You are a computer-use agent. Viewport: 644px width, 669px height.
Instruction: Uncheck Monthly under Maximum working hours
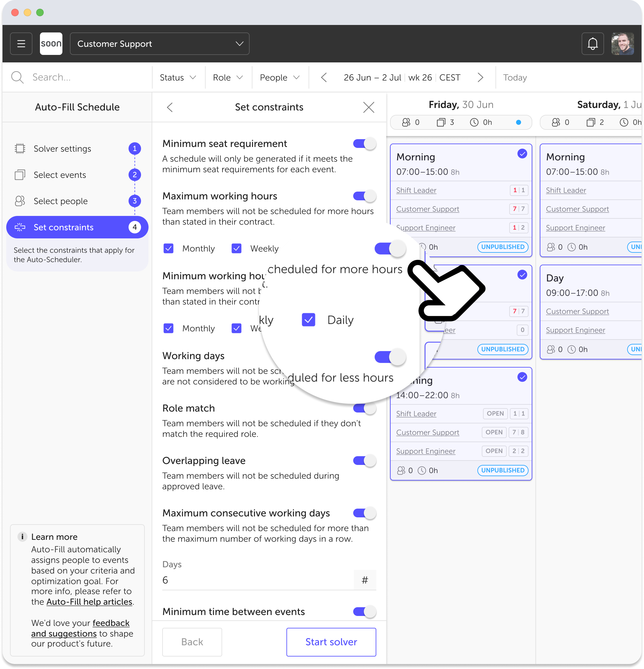[x=168, y=248]
